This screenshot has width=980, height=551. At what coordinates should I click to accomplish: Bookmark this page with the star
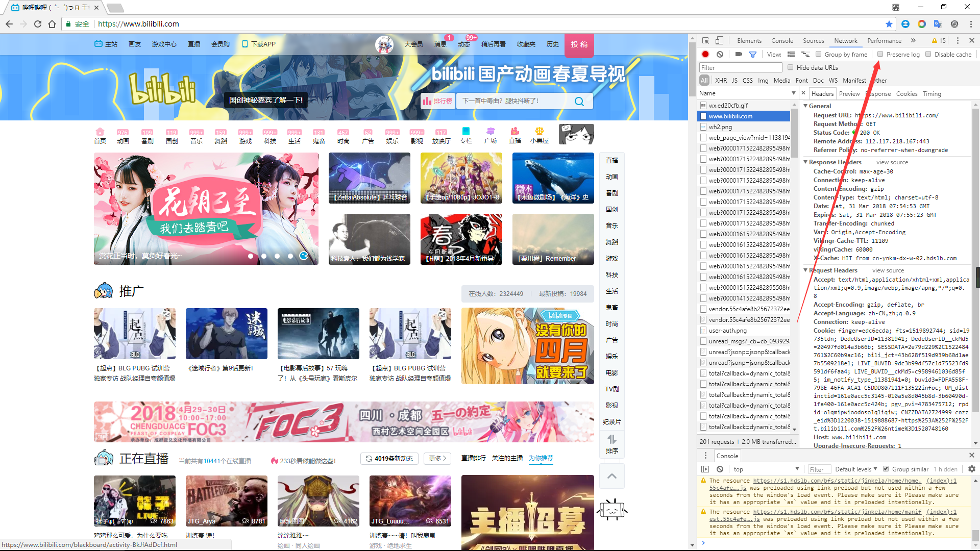889,24
